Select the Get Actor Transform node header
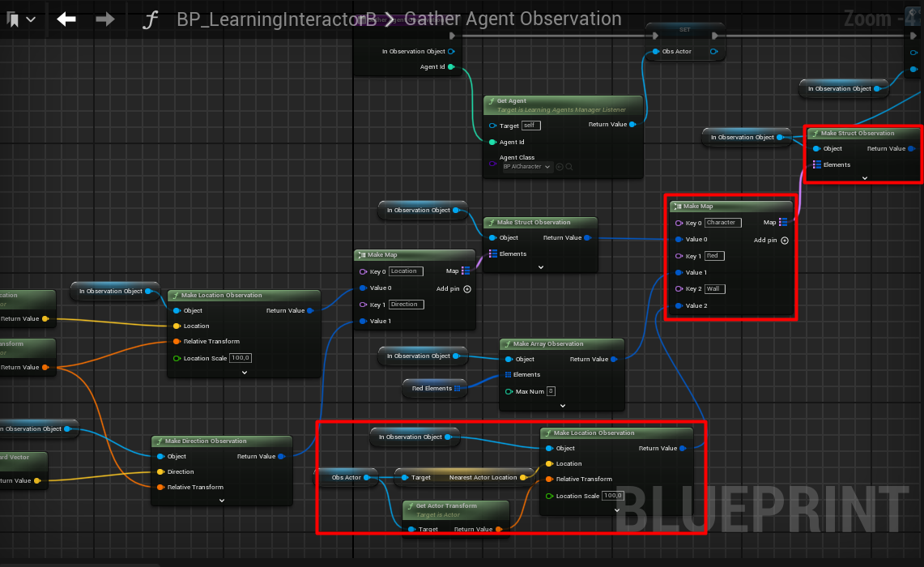This screenshot has width=924, height=567. click(455, 509)
